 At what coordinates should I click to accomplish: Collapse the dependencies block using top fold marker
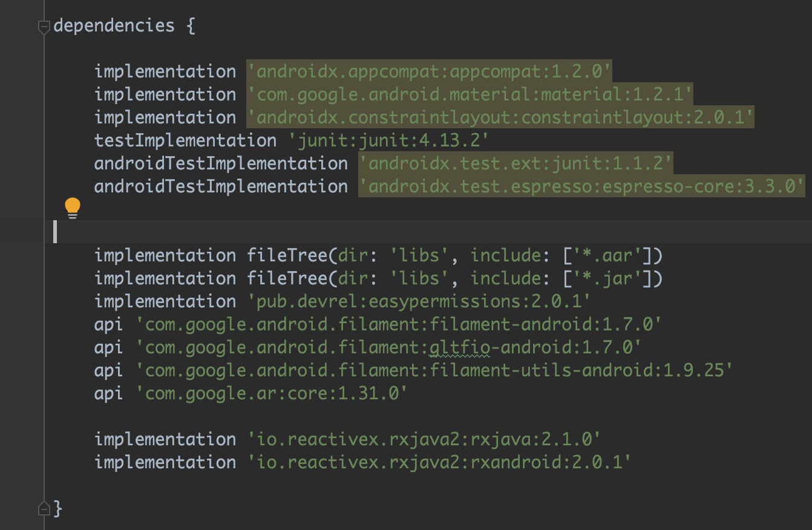click(x=44, y=27)
